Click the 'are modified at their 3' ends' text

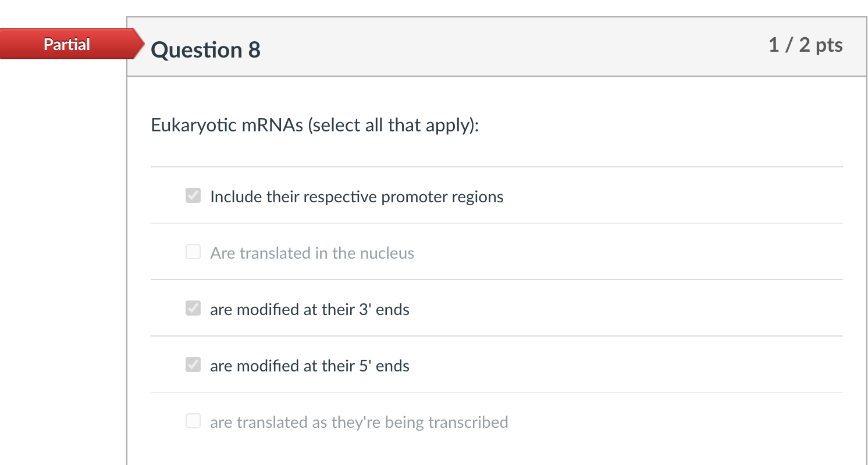pyautogui.click(x=310, y=309)
